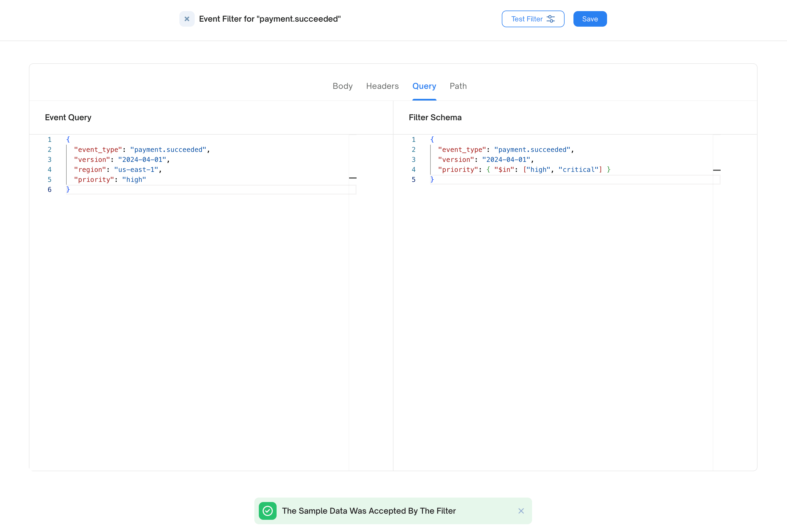Place cursor at closing brace in Event Query
The image size is (787, 532).
click(x=68, y=190)
